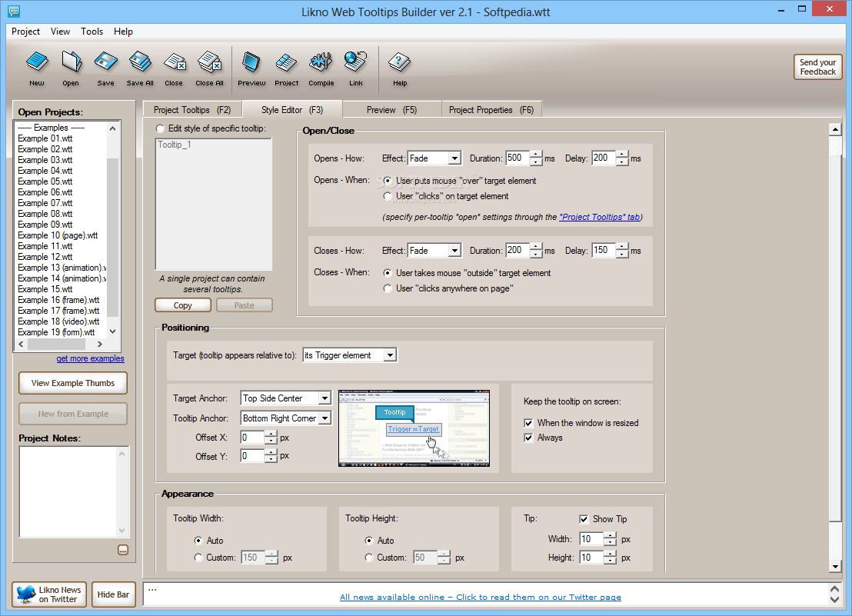
Task: Adjust Tip Width stepper
Action: [x=611, y=539]
